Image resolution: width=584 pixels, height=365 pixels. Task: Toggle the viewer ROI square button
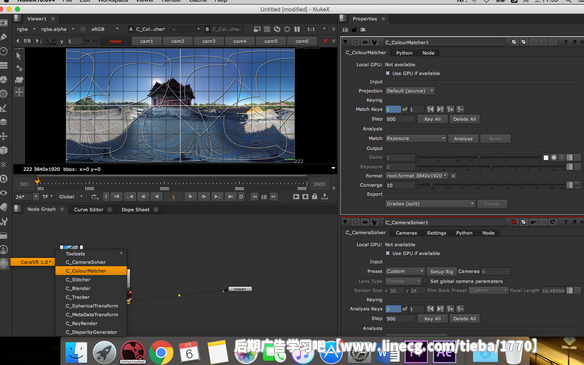[267, 29]
